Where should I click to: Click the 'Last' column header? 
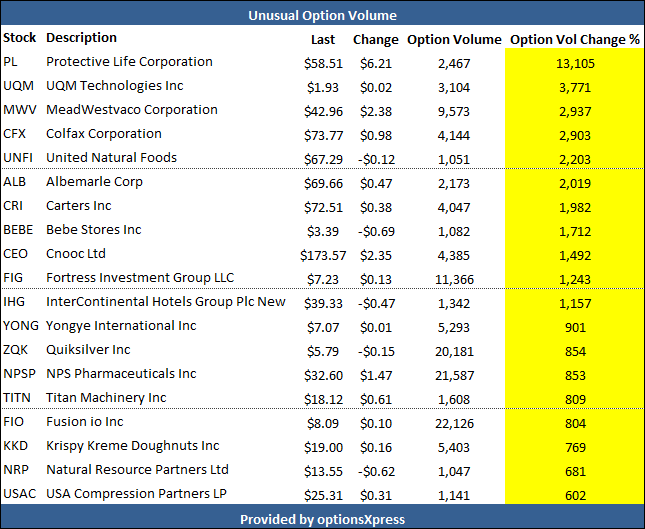pos(323,39)
